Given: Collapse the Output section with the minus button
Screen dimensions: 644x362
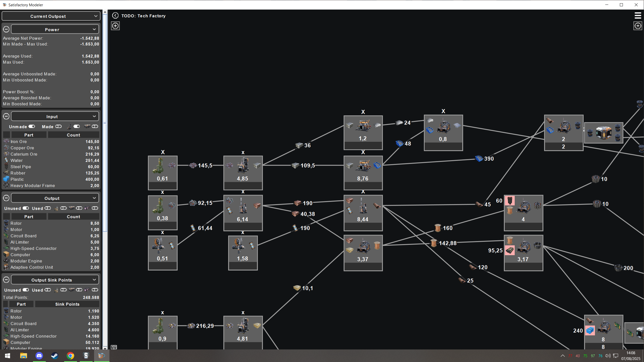Looking at the screenshot, I should pyautogui.click(x=6, y=198).
